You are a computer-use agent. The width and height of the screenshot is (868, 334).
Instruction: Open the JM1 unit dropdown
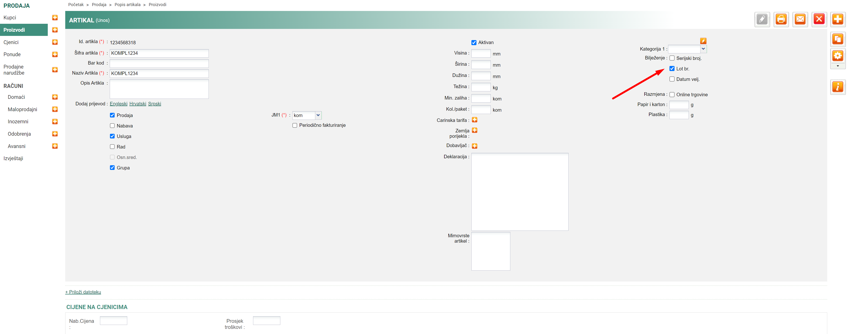coord(318,115)
